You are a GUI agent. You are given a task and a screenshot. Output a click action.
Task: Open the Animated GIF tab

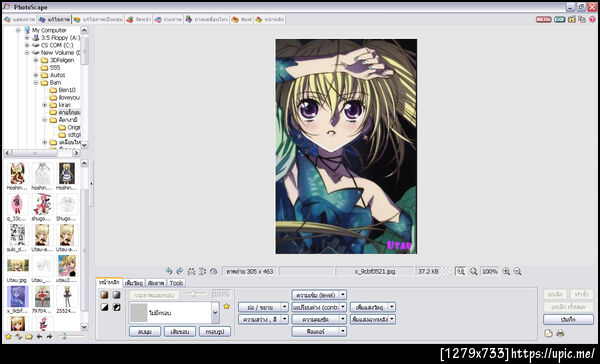(207, 20)
